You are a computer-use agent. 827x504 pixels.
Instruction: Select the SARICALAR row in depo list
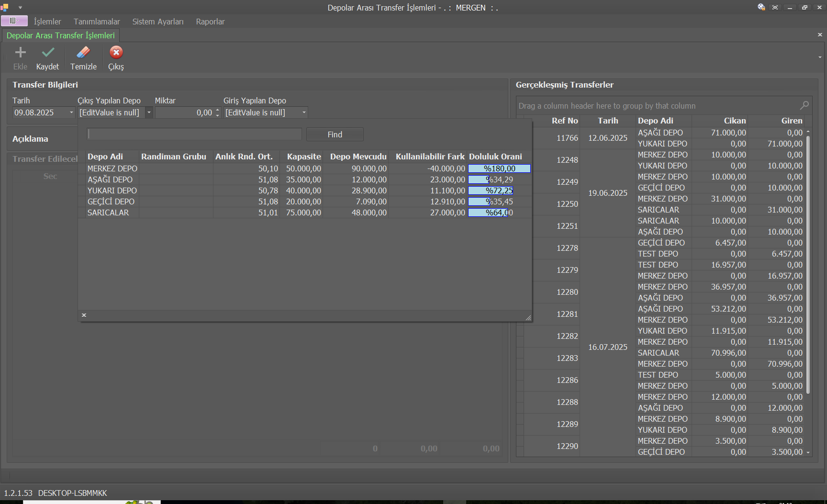click(108, 213)
